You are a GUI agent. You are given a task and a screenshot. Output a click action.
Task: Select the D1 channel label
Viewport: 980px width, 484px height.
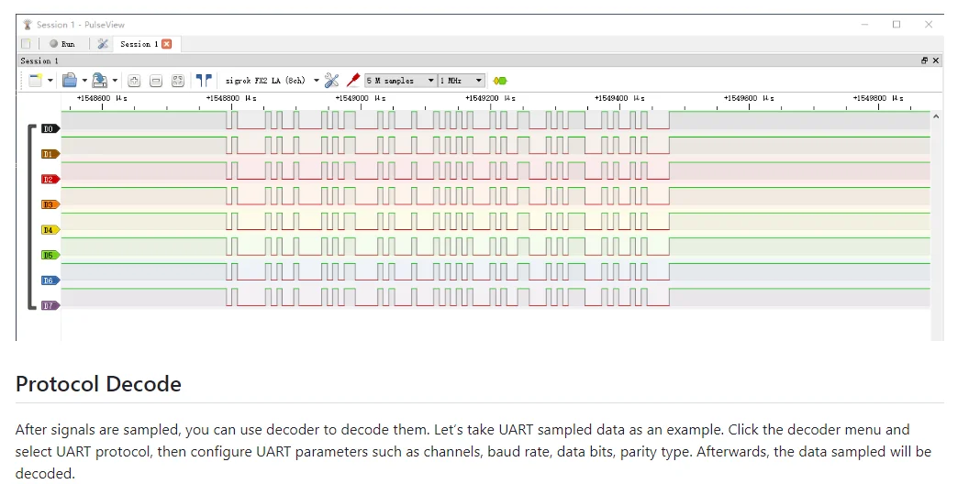tap(50, 154)
